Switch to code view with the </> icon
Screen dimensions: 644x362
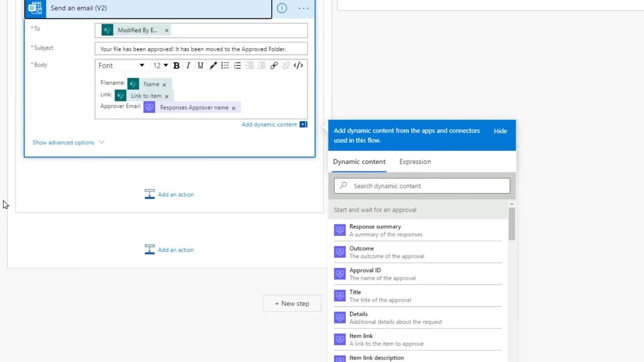(x=298, y=65)
